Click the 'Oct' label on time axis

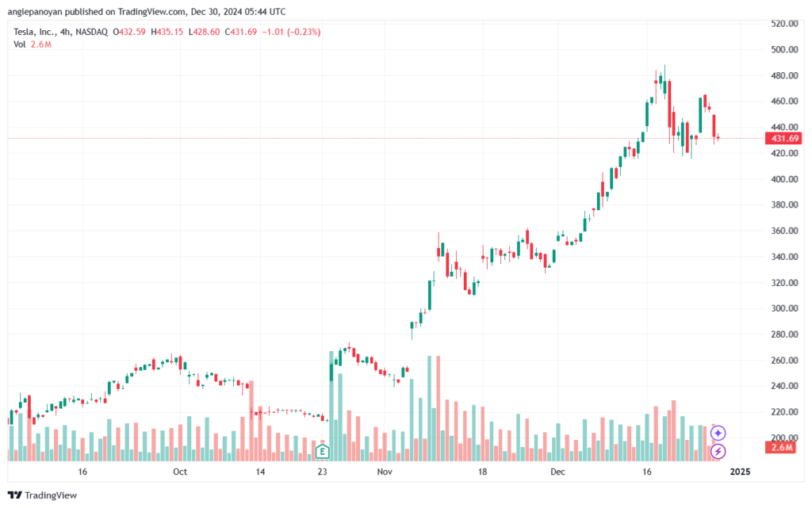(x=180, y=472)
